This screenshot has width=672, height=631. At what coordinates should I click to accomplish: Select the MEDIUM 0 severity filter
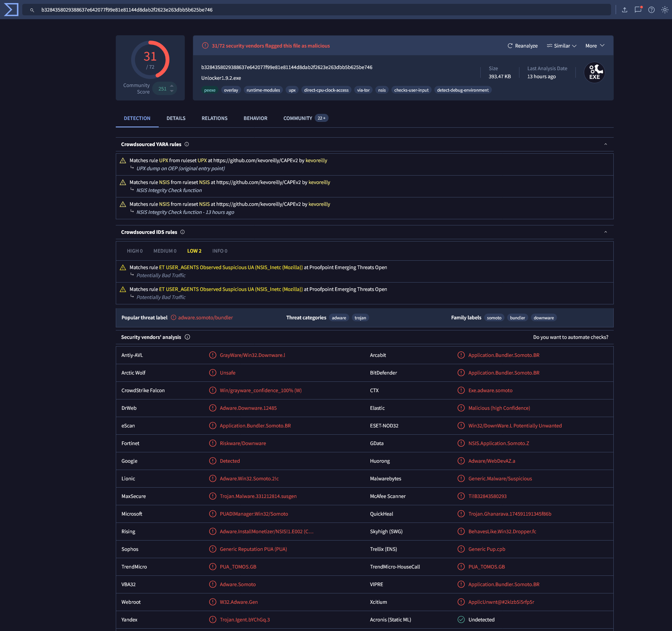pyautogui.click(x=165, y=251)
